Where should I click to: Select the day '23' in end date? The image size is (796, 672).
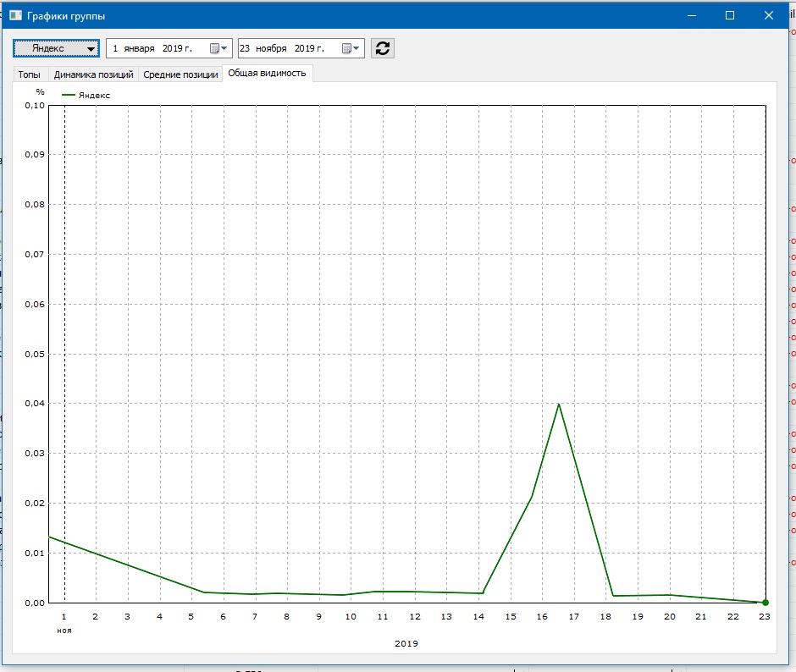(245, 48)
